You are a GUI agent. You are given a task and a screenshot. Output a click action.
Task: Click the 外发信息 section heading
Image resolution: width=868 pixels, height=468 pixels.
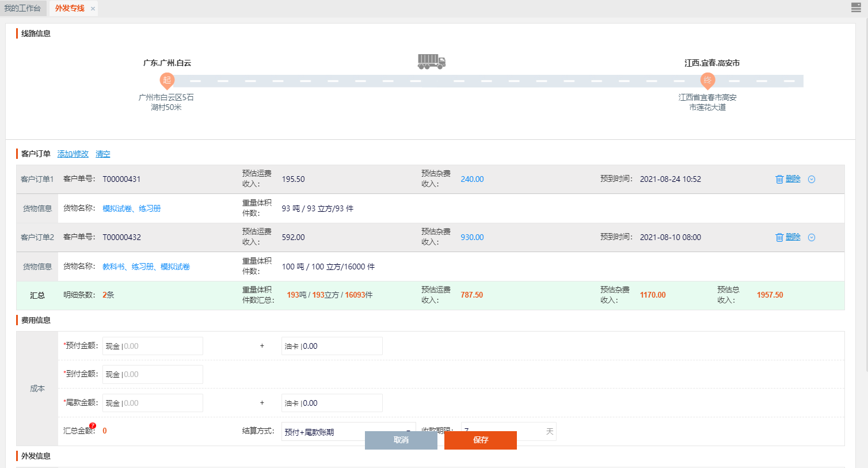[36, 456]
